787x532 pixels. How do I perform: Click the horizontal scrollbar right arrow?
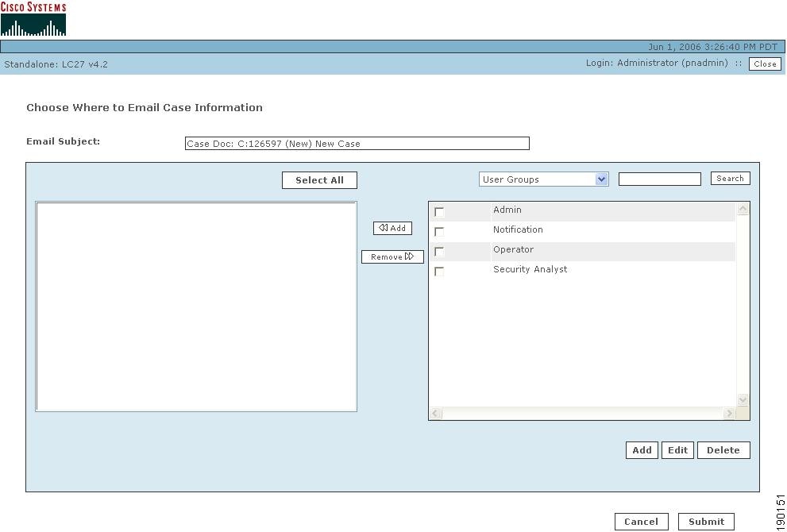coord(730,413)
